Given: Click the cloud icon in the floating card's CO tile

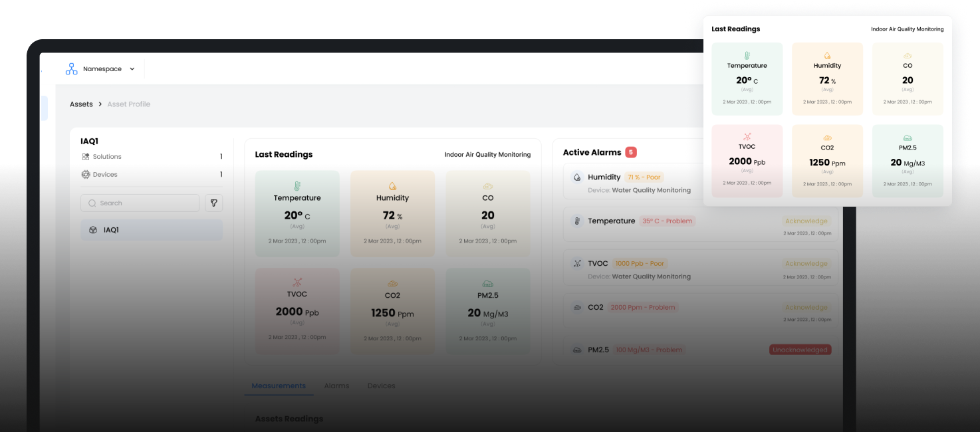Looking at the screenshot, I should pos(908,56).
